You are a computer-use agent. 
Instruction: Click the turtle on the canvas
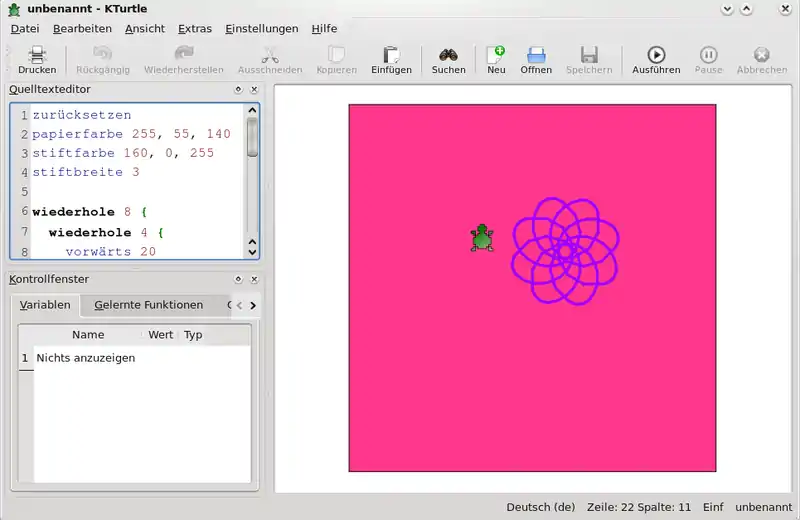point(482,238)
